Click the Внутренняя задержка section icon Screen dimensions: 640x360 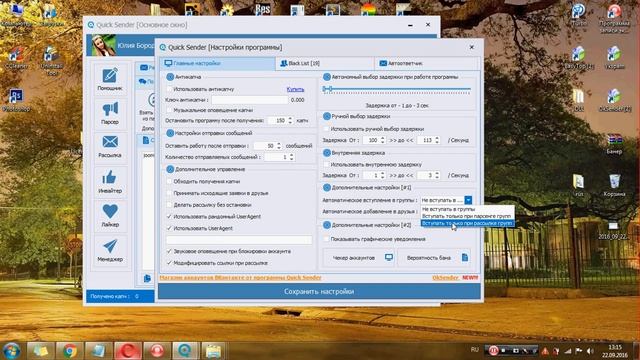(327, 153)
